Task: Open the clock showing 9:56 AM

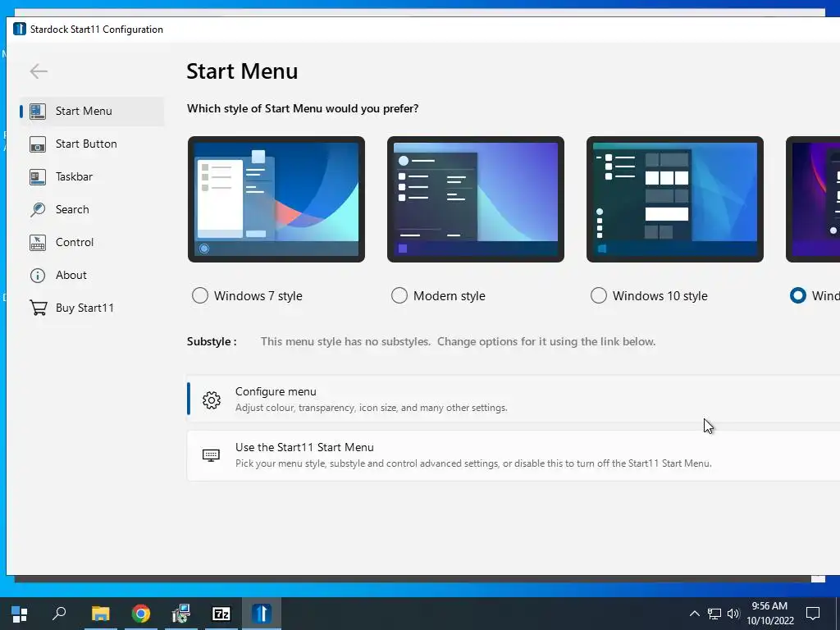Action: [x=769, y=614]
